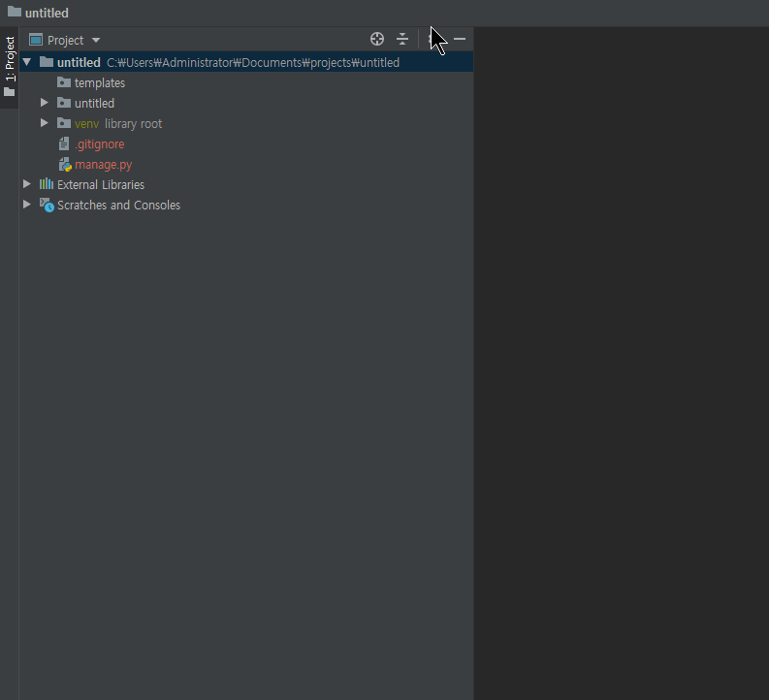Click the venv folder icon
769x700 pixels.
coord(64,123)
